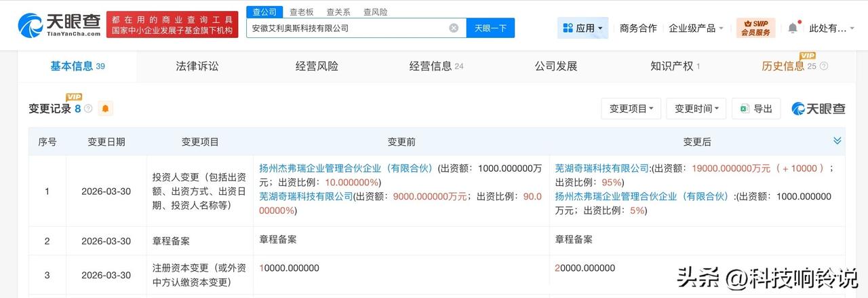Viewport: 868px width, 298px height.
Task: Open 扬州杰弗瑞企业管理合伙企业 link in 变更前 column
Action: pyautogui.click(x=346, y=168)
